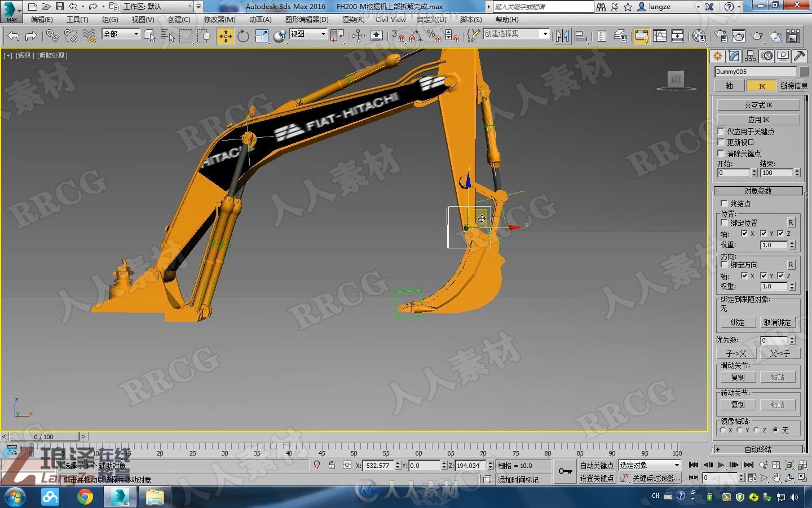
Task: Click Zoom Extents All Selected icon
Action: click(x=789, y=465)
